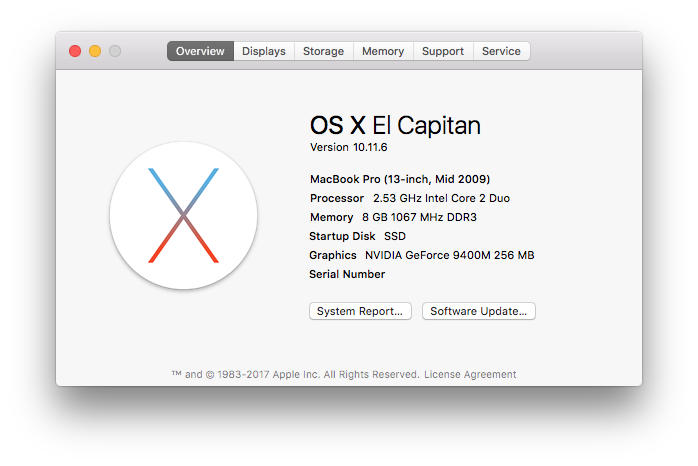The image size is (698, 466).
Task: Close the About This Mac window
Action: pyautogui.click(x=75, y=51)
